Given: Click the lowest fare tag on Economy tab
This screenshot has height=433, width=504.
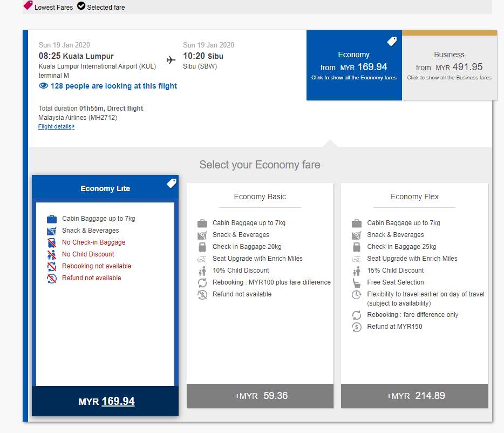Looking at the screenshot, I should click(392, 42).
